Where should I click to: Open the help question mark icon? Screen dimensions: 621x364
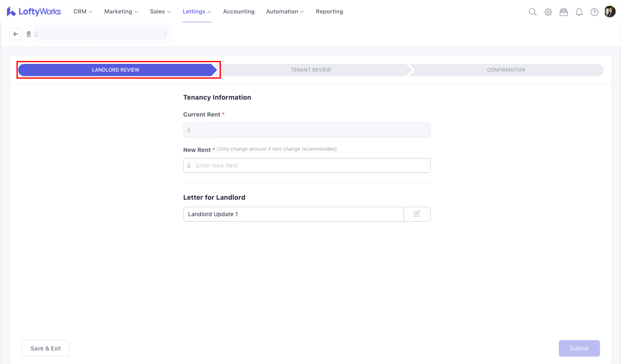coord(594,12)
